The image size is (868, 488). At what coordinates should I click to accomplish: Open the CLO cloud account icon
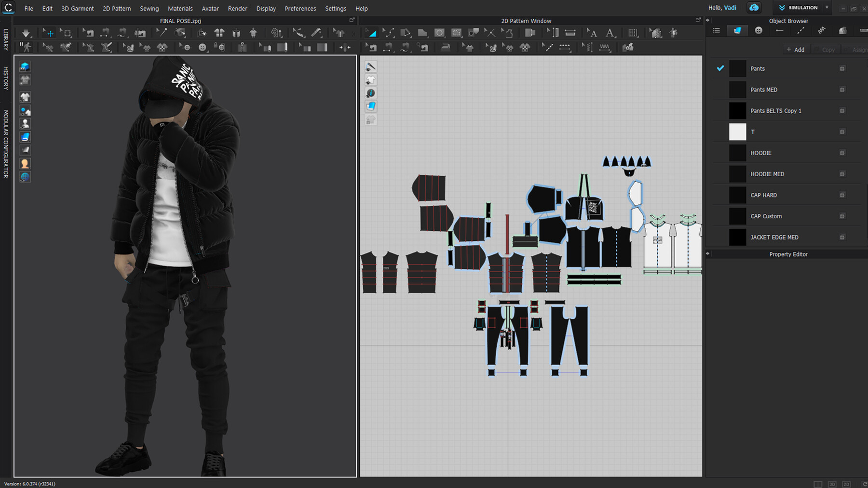click(754, 8)
